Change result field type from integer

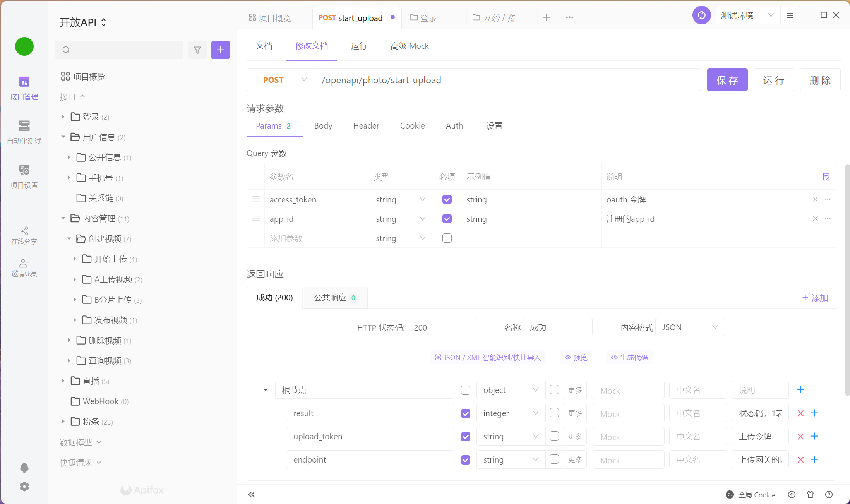(511, 413)
